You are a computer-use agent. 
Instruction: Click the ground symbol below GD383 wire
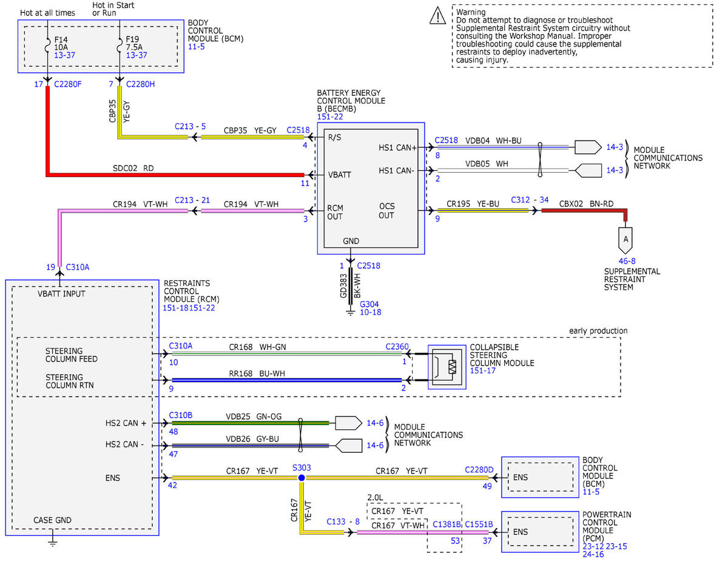point(349,312)
